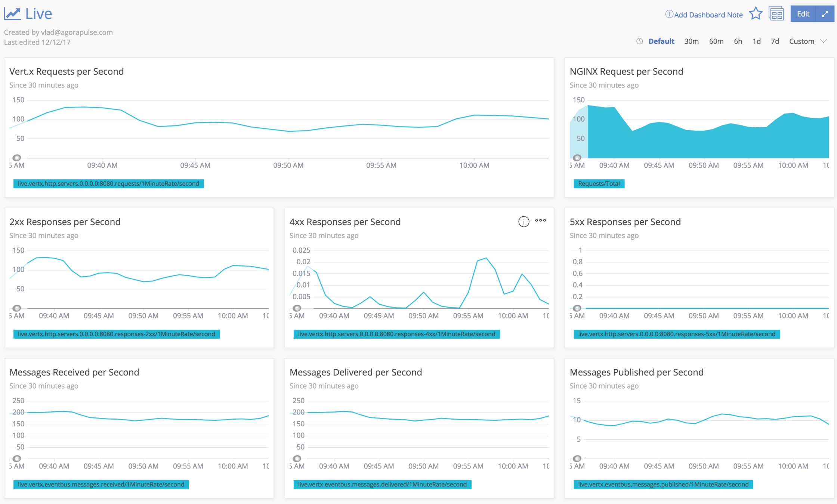Click the Edit dashboard button
Viewport: 837px width, 504px height.
(803, 14)
